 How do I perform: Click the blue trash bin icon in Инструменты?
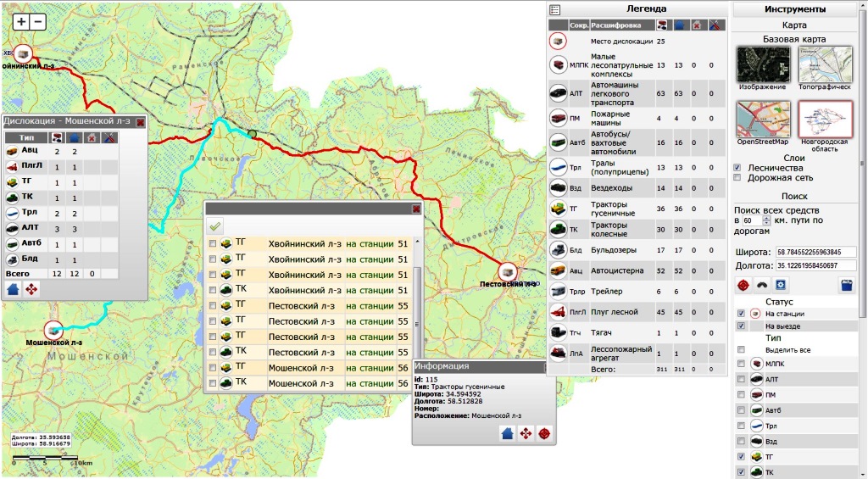click(847, 285)
